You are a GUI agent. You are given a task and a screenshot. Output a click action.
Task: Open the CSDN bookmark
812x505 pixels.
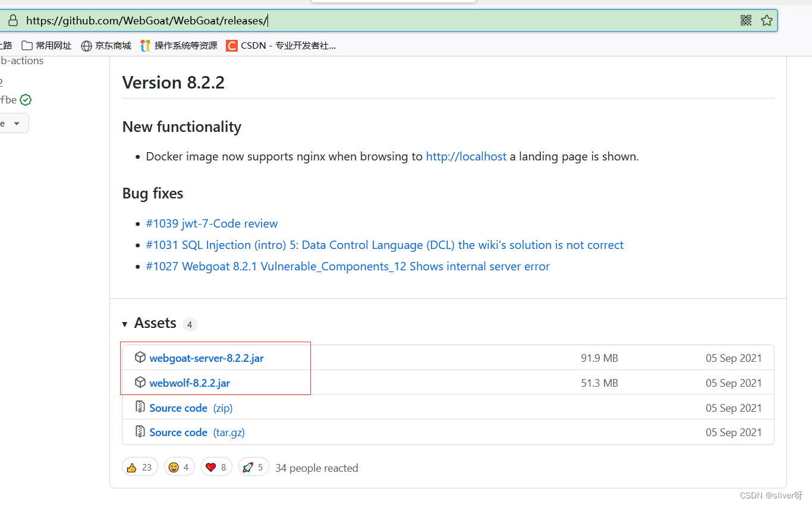click(281, 46)
